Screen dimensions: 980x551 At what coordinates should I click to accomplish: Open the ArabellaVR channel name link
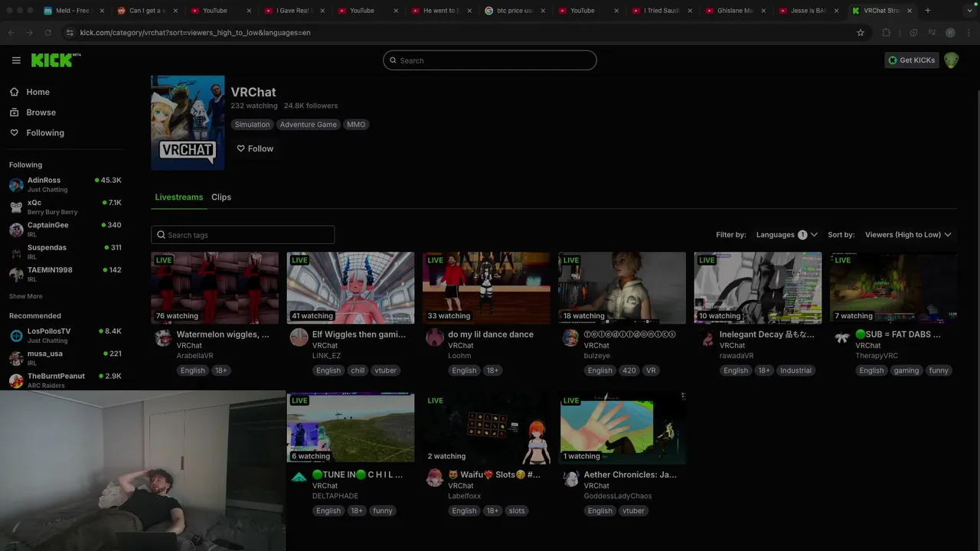click(194, 356)
